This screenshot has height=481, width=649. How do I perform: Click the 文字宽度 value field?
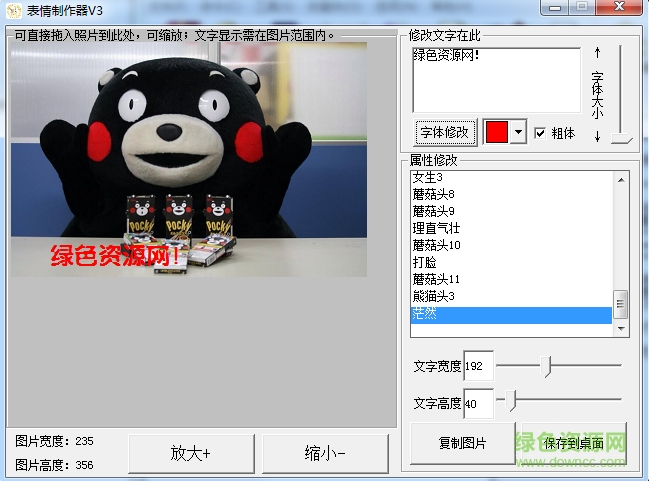click(x=478, y=366)
